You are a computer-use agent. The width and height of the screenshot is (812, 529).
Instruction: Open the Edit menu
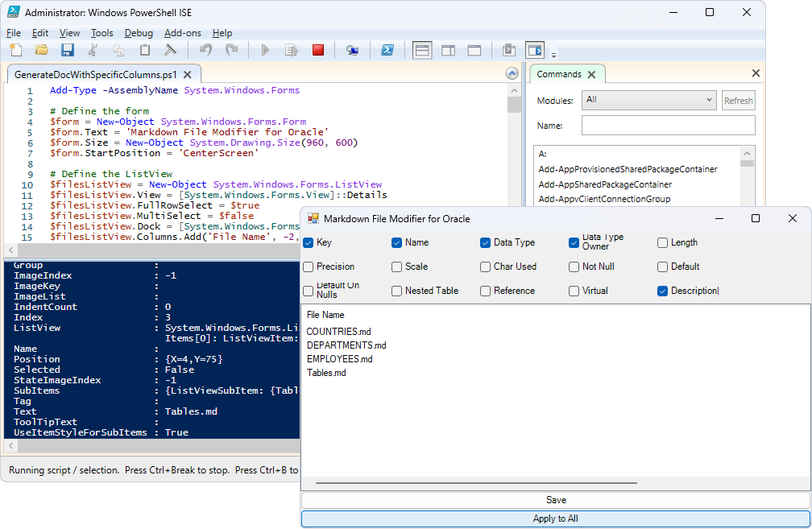40,33
